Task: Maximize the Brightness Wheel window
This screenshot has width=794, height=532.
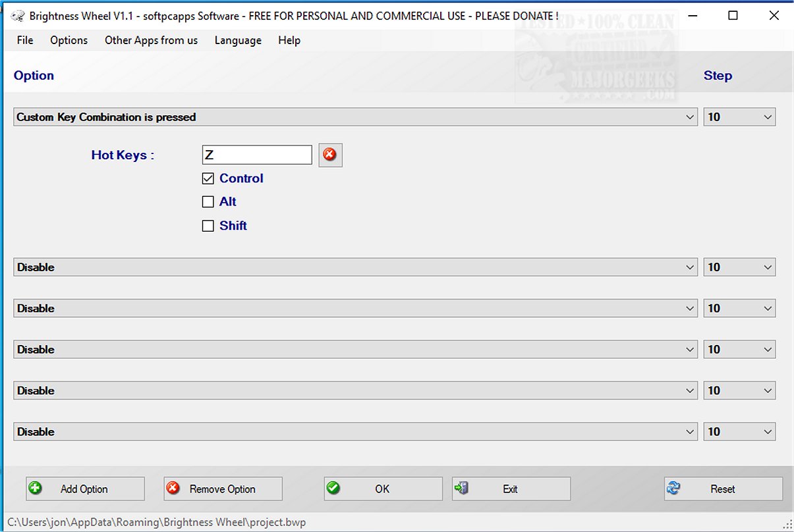Action: pos(733,16)
